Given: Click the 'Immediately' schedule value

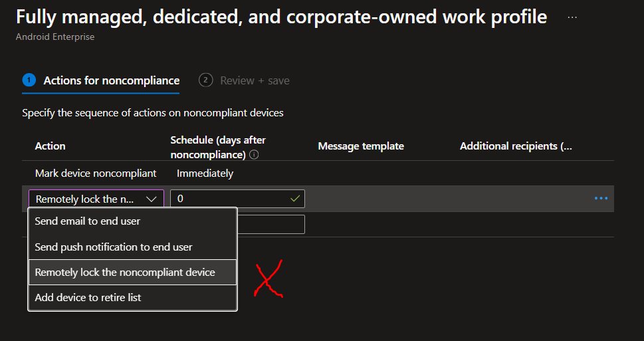Looking at the screenshot, I should [205, 173].
